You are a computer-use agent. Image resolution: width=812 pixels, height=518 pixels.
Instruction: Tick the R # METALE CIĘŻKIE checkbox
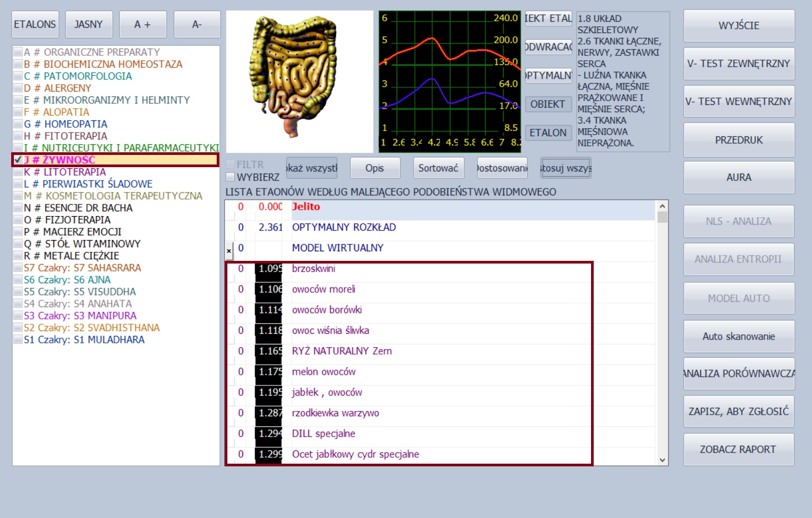click(18, 256)
